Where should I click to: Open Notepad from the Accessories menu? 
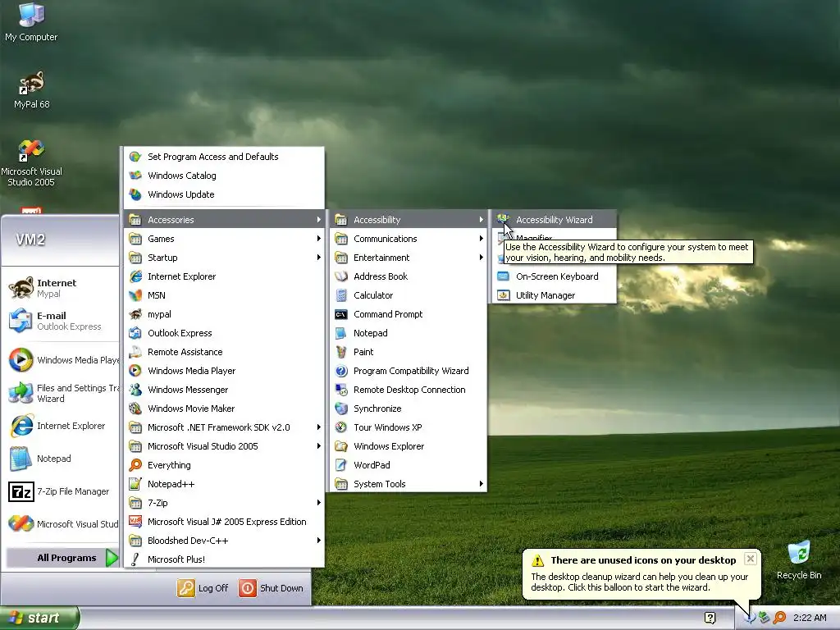409,333
